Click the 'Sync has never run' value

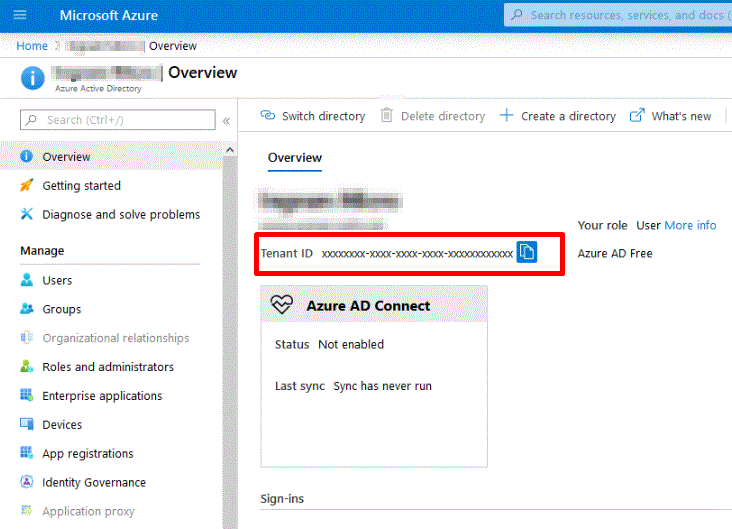coord(382,386)
